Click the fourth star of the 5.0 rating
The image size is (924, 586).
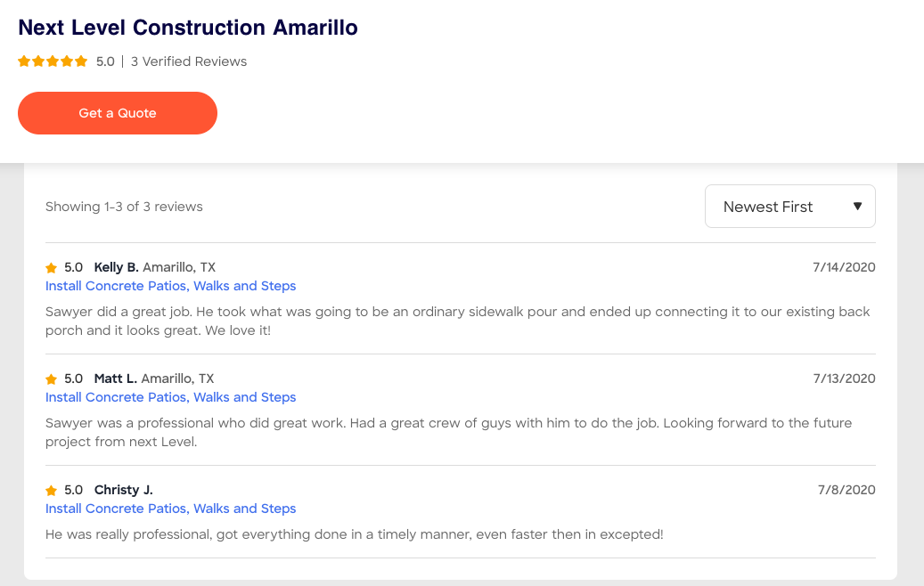pyautogui.click(x=68, y=61)
